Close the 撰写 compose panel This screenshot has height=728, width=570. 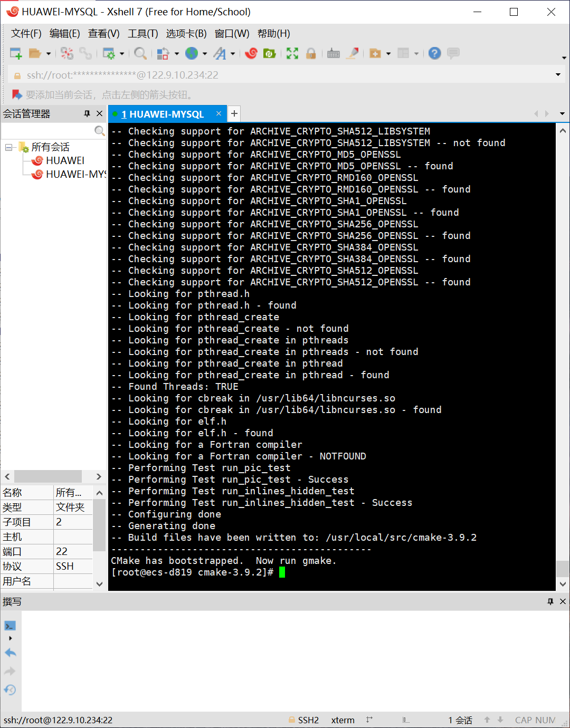[x=563, y=601]
